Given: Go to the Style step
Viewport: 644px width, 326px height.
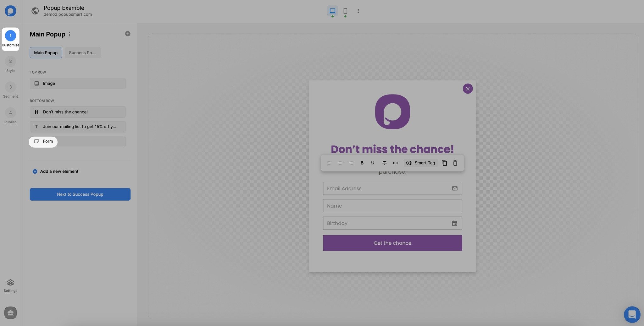Looking at the screenshot, I should pyautogui.click(x=10, y=64).
